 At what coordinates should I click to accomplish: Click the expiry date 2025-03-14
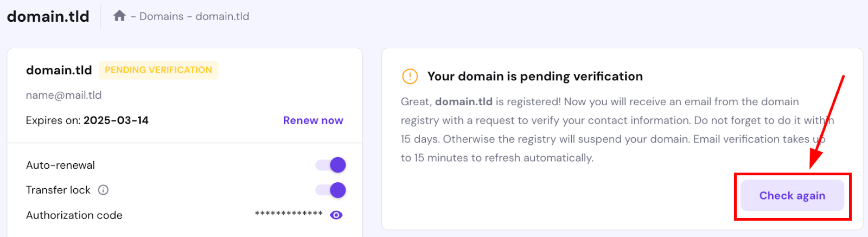tap(116, 120)
